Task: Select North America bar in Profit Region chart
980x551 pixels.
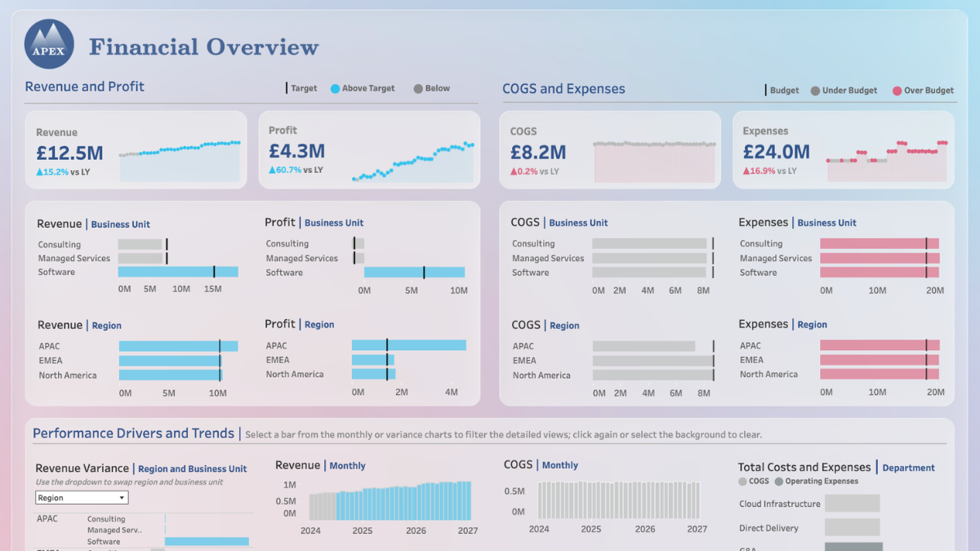Action: (x=374, y=374)
